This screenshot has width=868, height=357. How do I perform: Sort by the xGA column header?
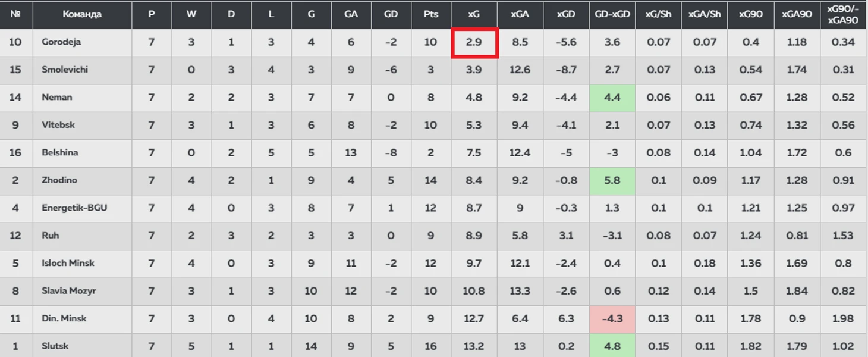(520, 14)
